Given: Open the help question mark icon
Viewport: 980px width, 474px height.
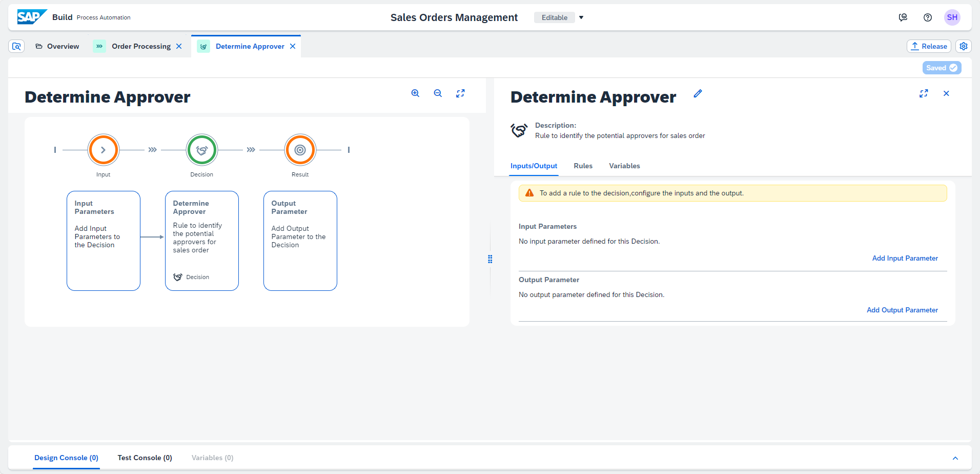Looking at the screenshot, I should pos(928,17).
